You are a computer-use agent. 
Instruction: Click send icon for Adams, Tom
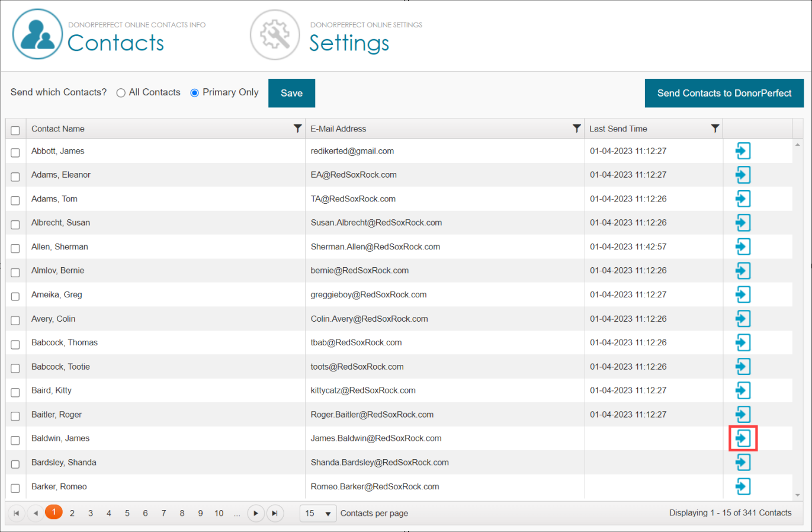[x=743, y=199]
